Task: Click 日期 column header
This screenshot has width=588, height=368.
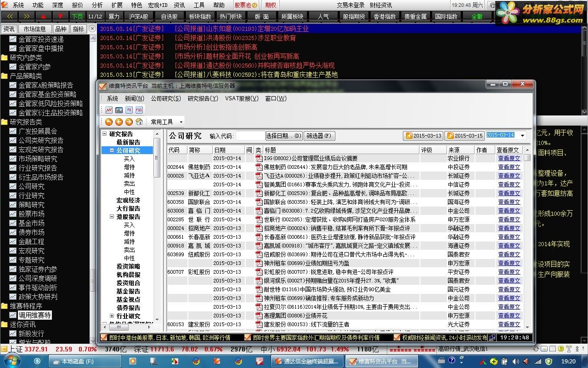Action: click(x=228, y=150)
